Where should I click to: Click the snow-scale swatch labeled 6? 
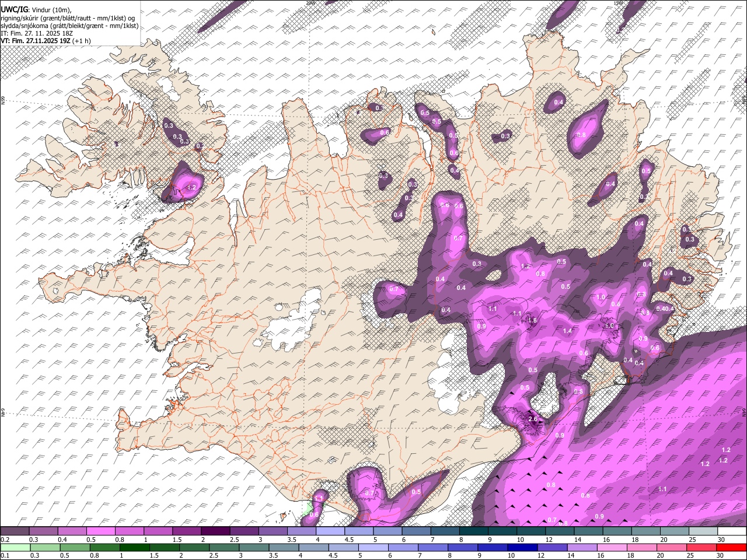(x=416, y=531)
